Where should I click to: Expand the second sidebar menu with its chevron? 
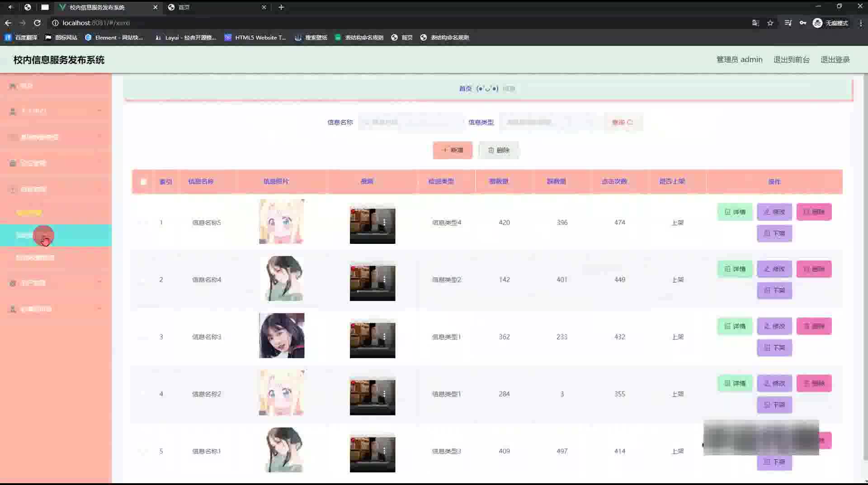[99, 111]
